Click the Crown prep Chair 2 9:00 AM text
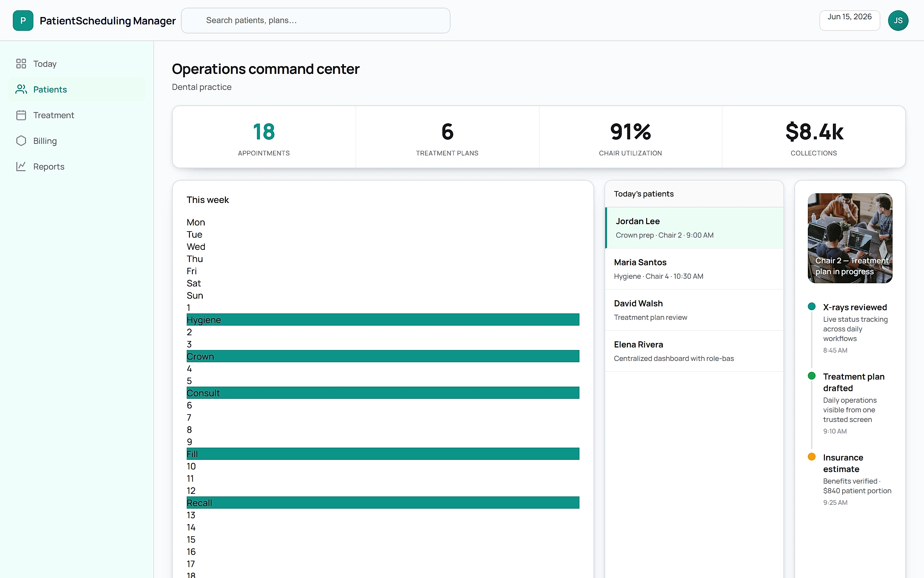Viewport: 924px width, 578px height. point(664,235)
